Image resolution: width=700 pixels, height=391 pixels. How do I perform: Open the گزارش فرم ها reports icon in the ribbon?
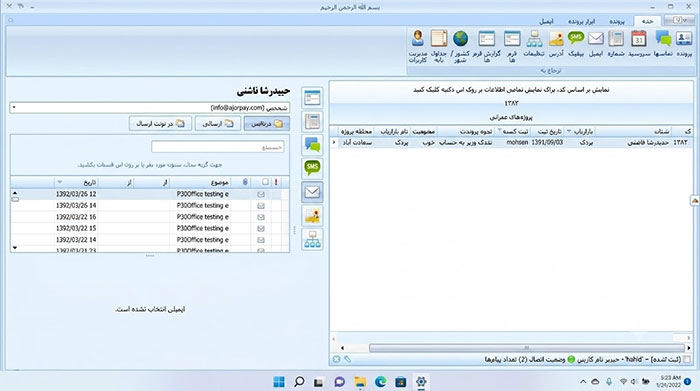(x=487, y=39)
